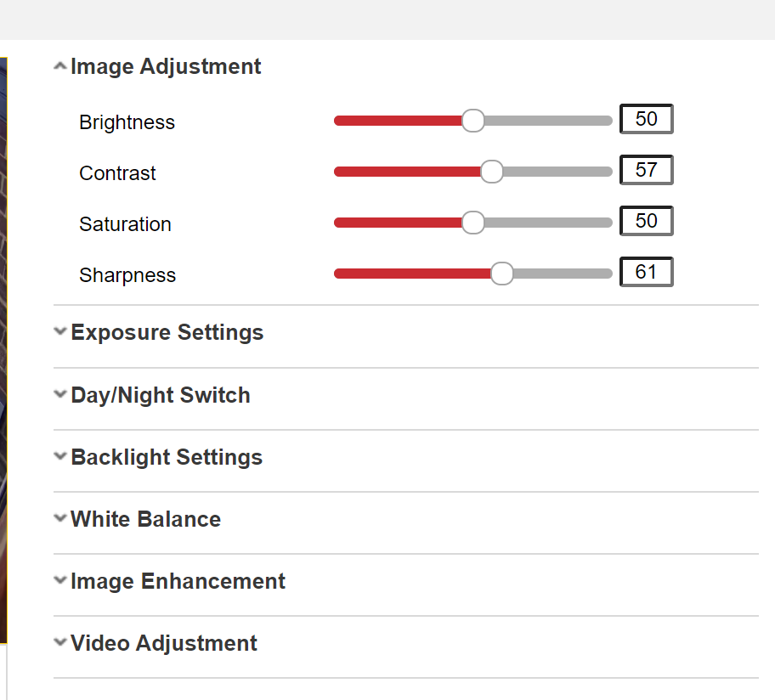Click the Sharpness value field showing 61
Viewport: 775px width, 700px height.
click(646, 272)
